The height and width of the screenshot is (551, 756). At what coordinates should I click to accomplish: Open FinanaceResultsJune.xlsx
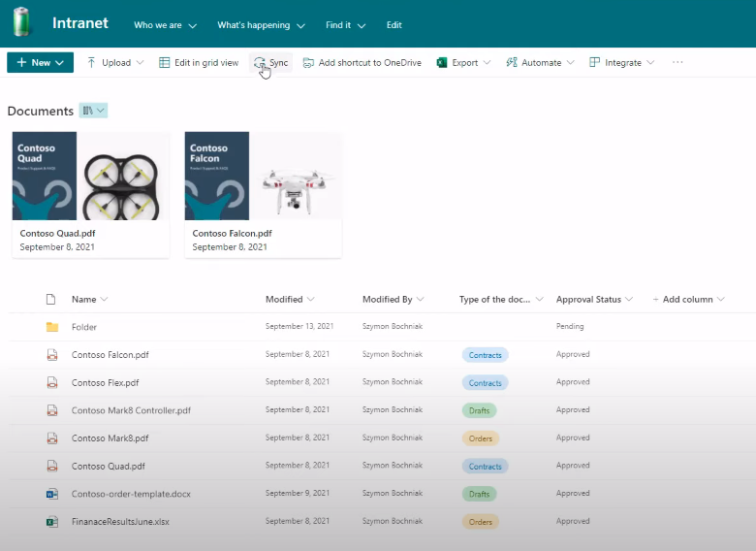120,522
